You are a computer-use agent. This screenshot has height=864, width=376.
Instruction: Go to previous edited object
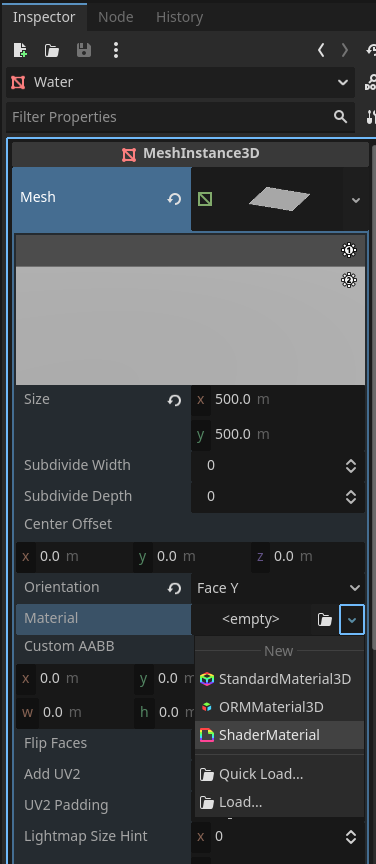click(321, 50)
